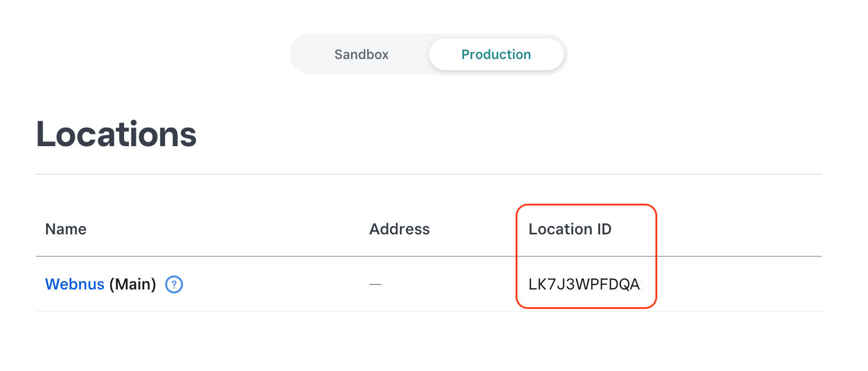Viewport: 868px width, 371px height.
Task: Open the Webnus location link
Action: (x=75, y=284)
